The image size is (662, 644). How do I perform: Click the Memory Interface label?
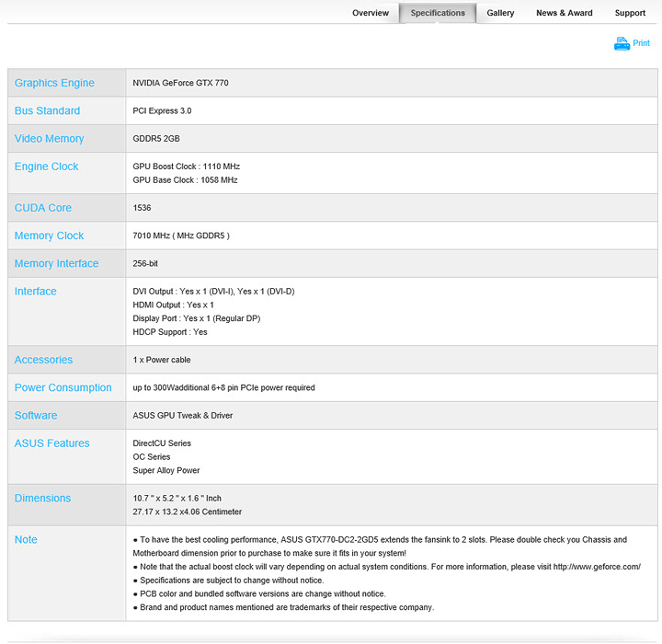coord(57,264)
